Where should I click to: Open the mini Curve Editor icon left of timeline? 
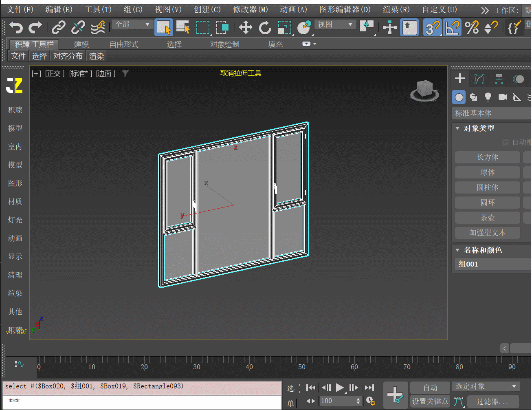19,364
